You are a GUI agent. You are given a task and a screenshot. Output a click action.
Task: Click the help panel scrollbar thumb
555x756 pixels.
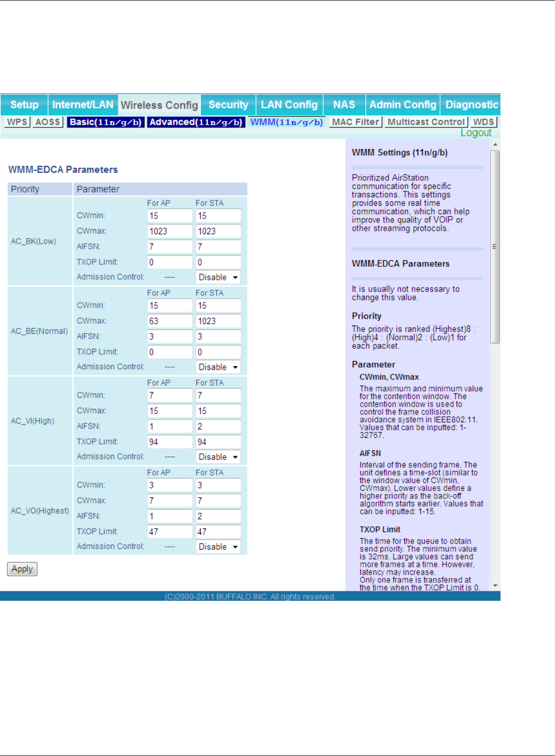(x=495, y=247)
